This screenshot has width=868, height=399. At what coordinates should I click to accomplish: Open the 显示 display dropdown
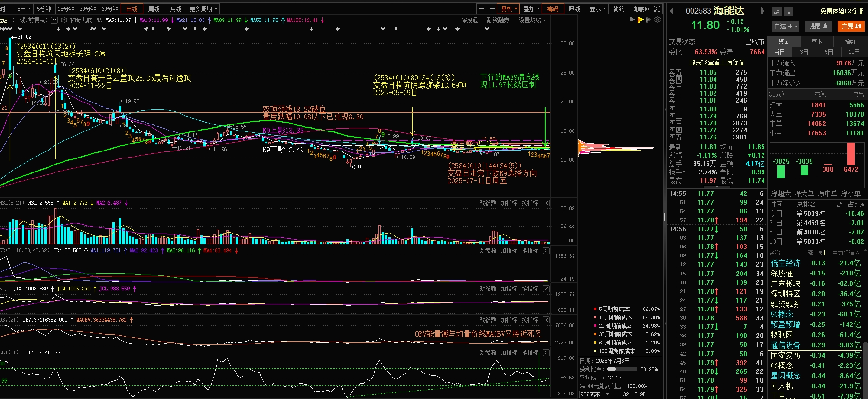pyautogui.click(x=597, y=9)
